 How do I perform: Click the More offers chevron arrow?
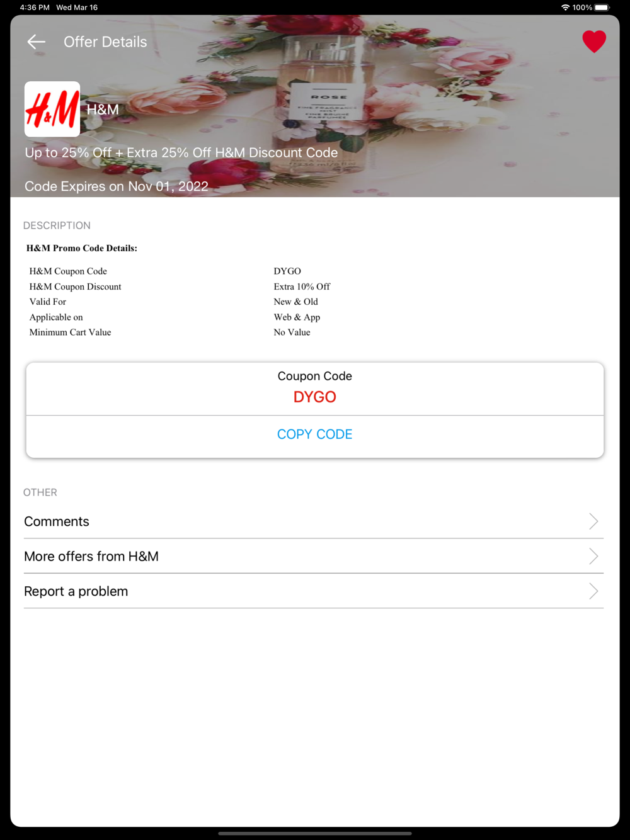593,556
